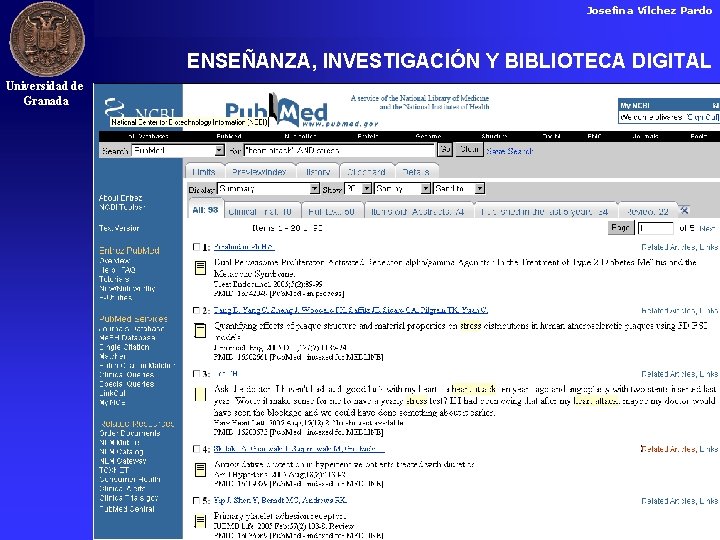Click the Save Search link
This screenshot has width=720, height=540.
click(510, 151)
